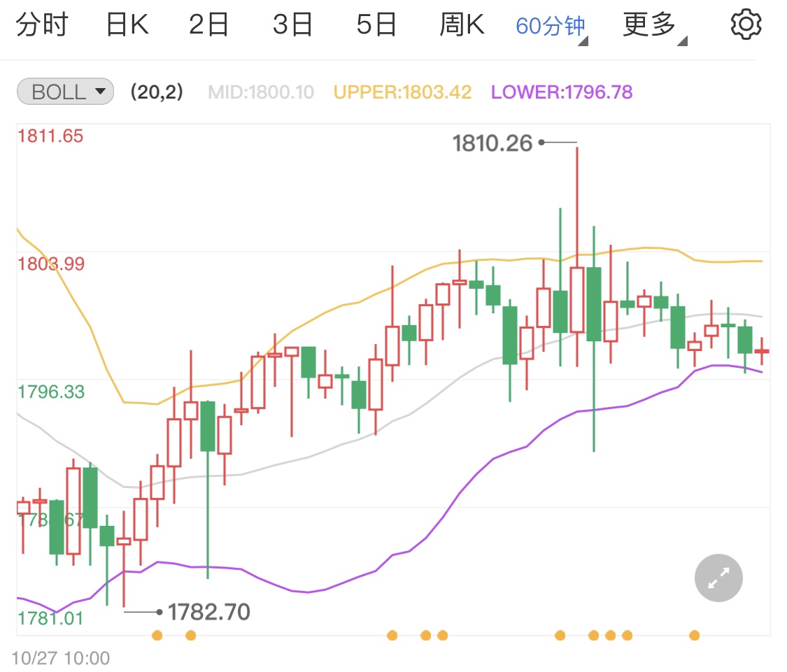Click the 1810.26 high price marker
The width and height of the screenshot is (787, 672).
pyautogui.click(x=492, y=143)
